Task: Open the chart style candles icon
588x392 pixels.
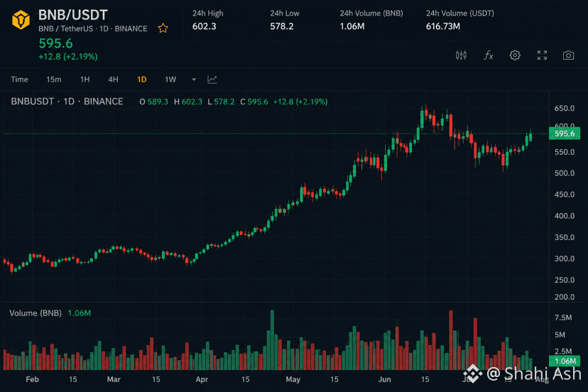Action: coord(462,55)
